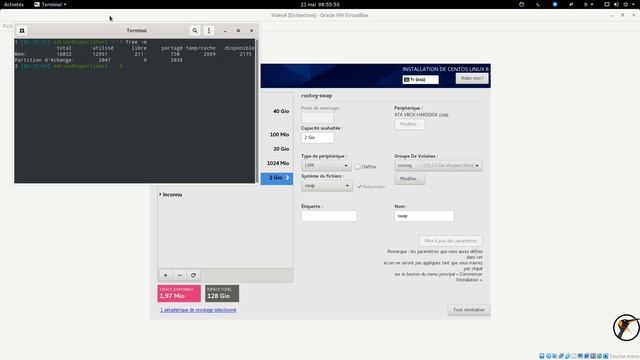Open the clock and calendar in top bar
The height and width of the screenshot is (360, 640).
tap(320, 4)
